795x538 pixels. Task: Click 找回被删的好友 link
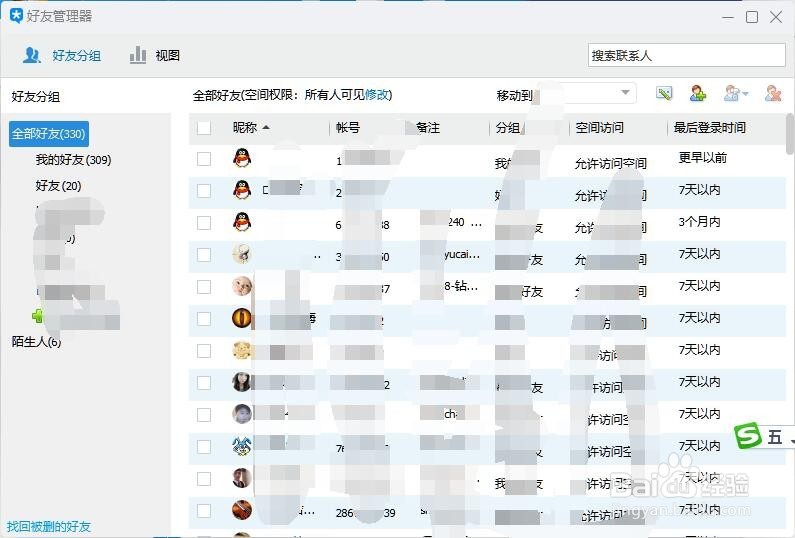(49, 526)
